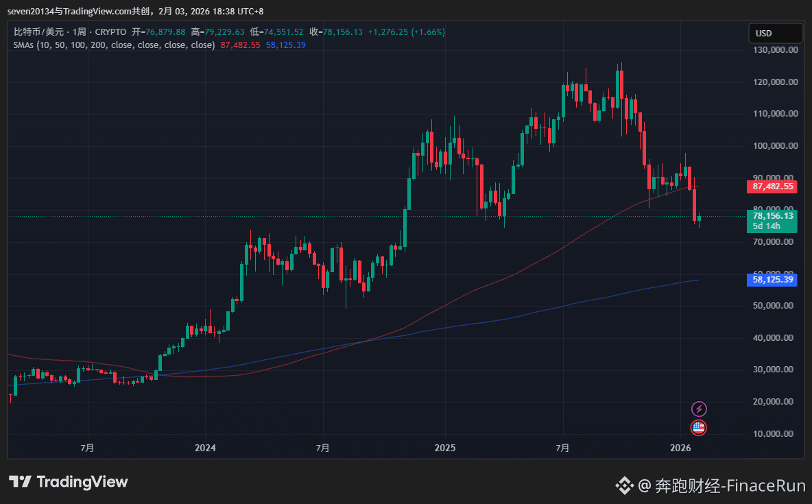Click the +1,276.25 (+1.66%) change value
This screenshot has height=504, width=812.
click(406, 32)
